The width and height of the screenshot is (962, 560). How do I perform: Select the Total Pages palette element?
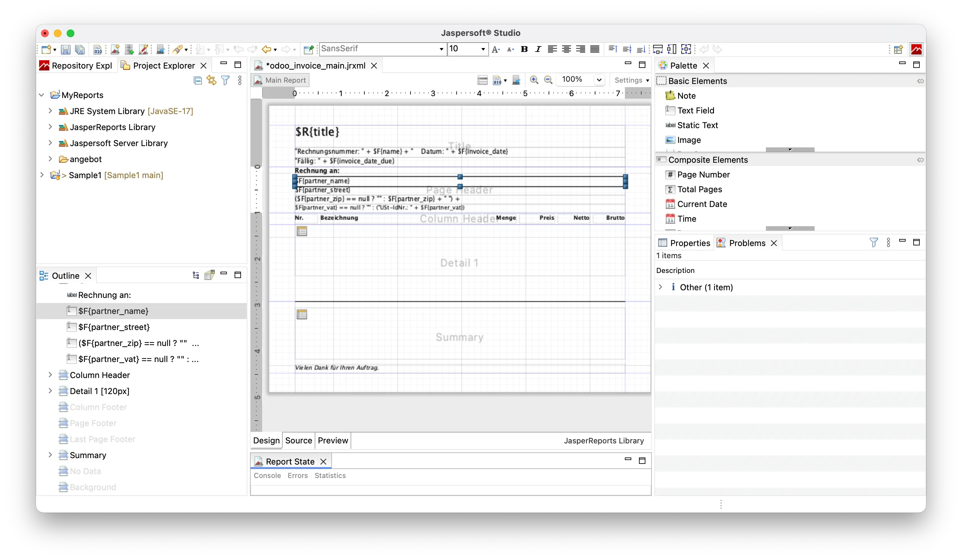(x=694, y=189)
